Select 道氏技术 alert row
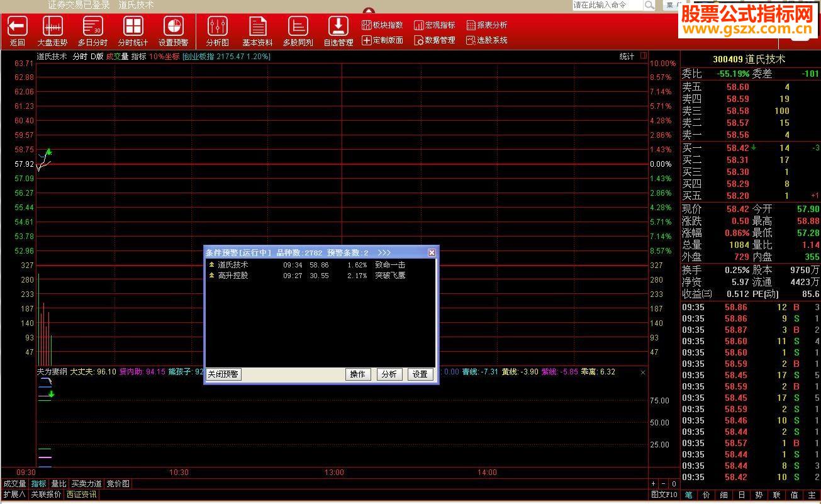This screenshot has height=504, width=821. point(320,265)
